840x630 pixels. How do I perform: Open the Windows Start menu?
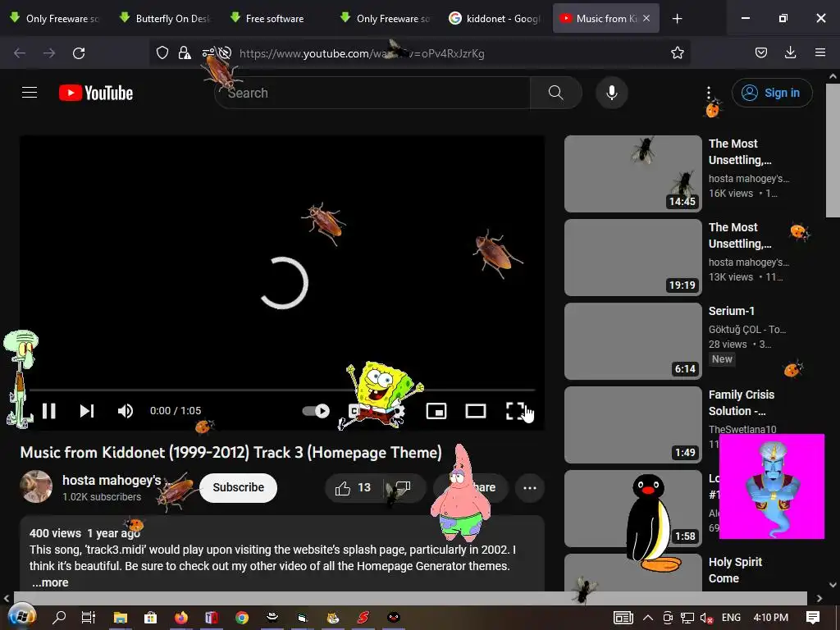pos(21,617)
